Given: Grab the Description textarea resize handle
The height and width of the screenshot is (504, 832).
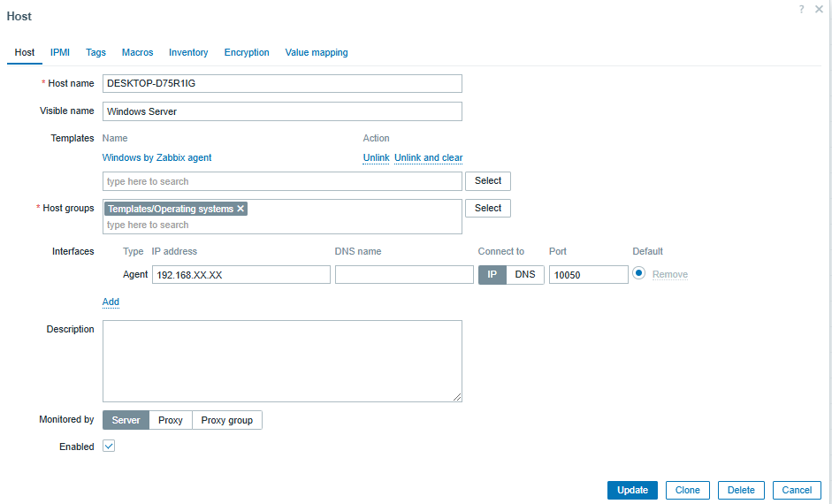Looking at the screenshot, I should click(x=457, y=397).
